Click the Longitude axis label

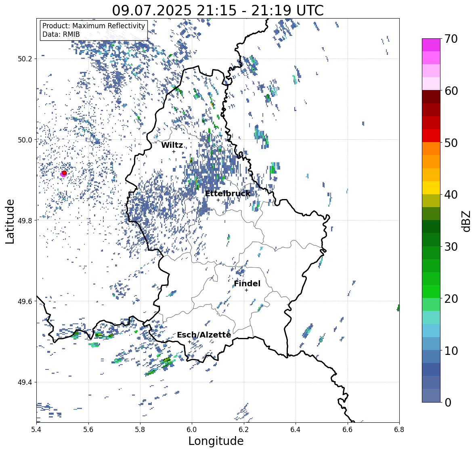coord(216,441)
